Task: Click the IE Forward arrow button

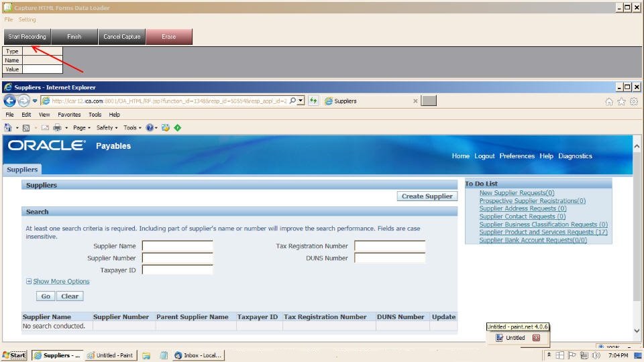Action: click(24, 101)
